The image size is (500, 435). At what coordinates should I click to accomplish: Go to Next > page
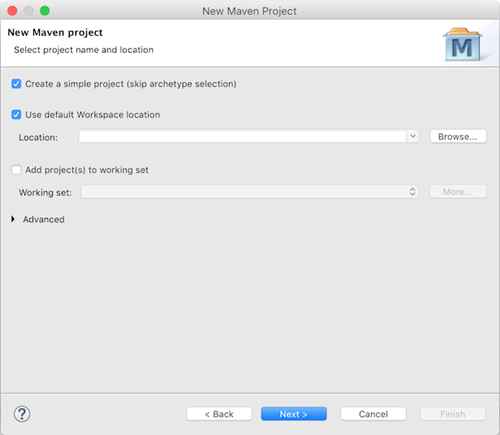pyautogui.click(x=294, y=414)
